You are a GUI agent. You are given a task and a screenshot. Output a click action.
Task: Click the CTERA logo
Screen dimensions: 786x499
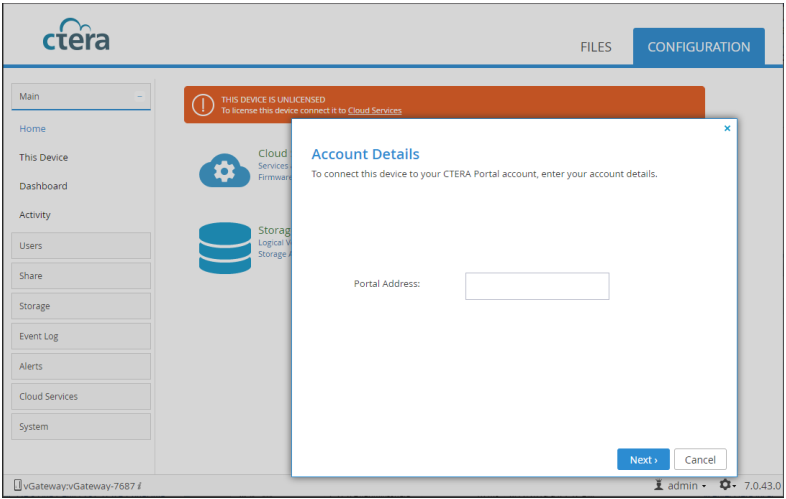pyautogui.click(x=76, y=35)
